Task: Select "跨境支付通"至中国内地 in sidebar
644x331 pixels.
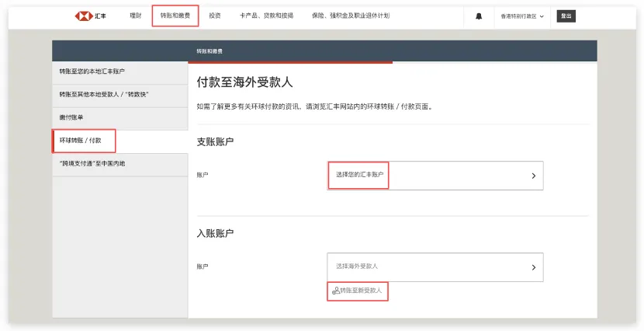Action: point(120,164)
